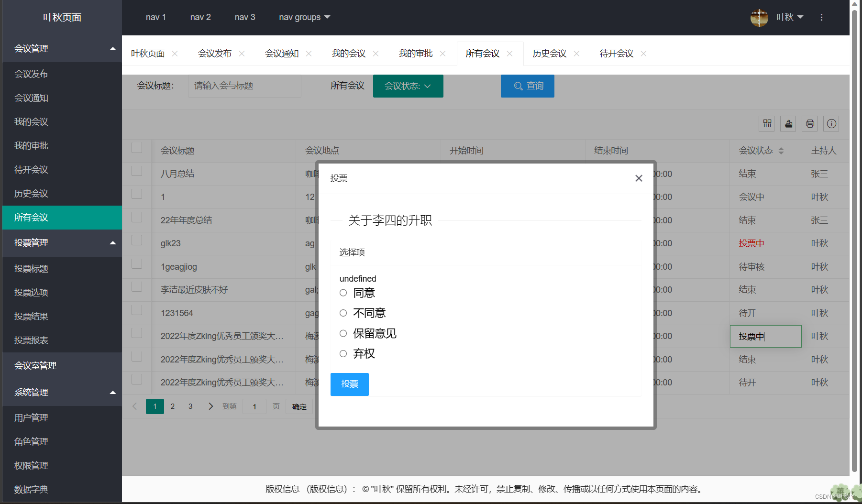Screen dimensions: 862x504
Task: Close the 我的审批 tab
Action: [443, 54]
